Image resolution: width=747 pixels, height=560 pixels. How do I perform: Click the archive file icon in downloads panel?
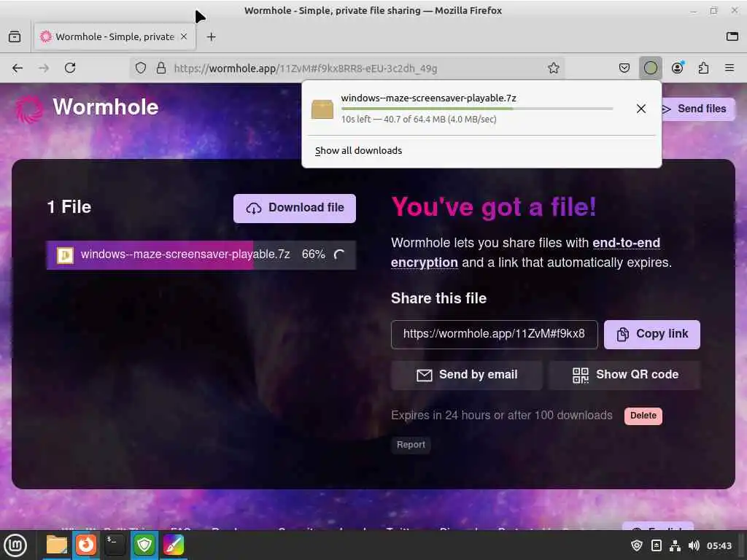tap(322, 109)
